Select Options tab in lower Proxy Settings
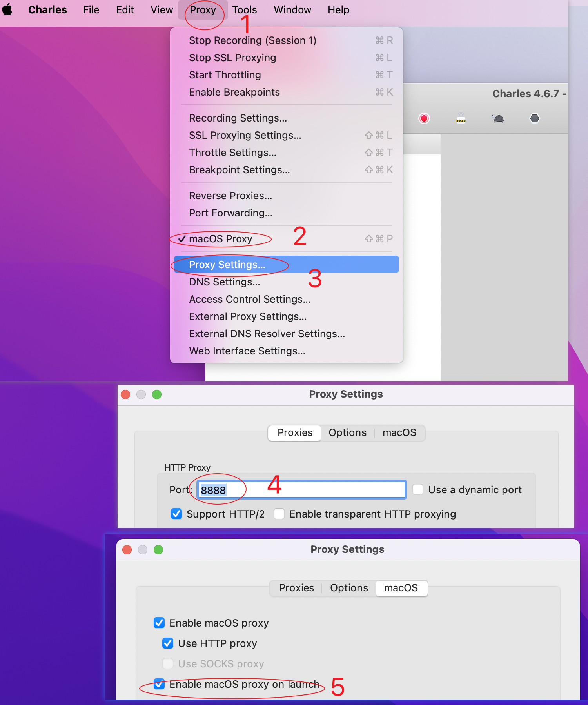This screenshot has width=588, height=705. [349, 588]
